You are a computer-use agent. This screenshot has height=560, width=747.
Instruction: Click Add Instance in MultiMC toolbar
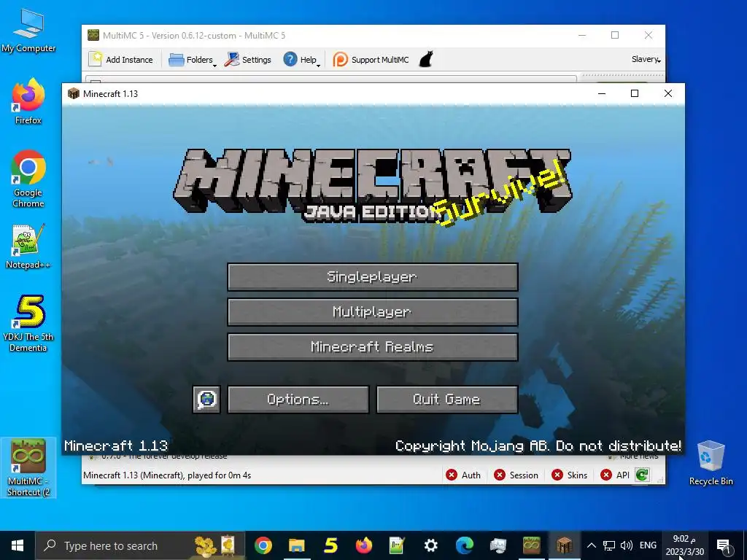(121, 60)
